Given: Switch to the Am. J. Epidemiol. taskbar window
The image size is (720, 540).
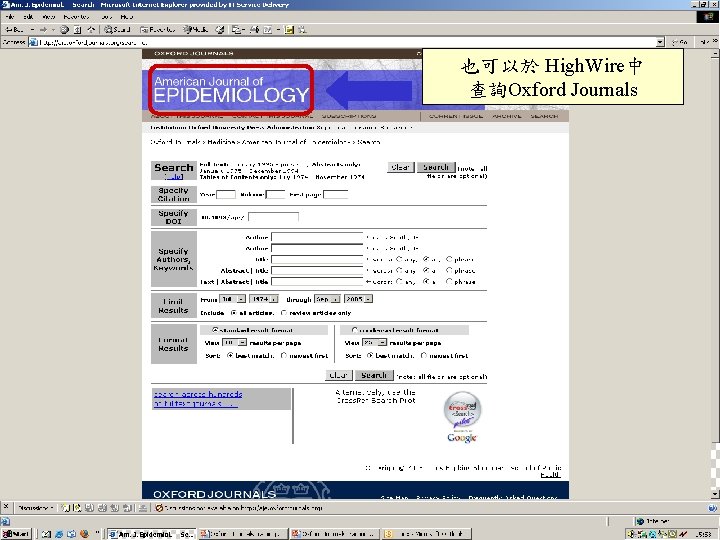Looking at the screenshot, I should (152, 534).
